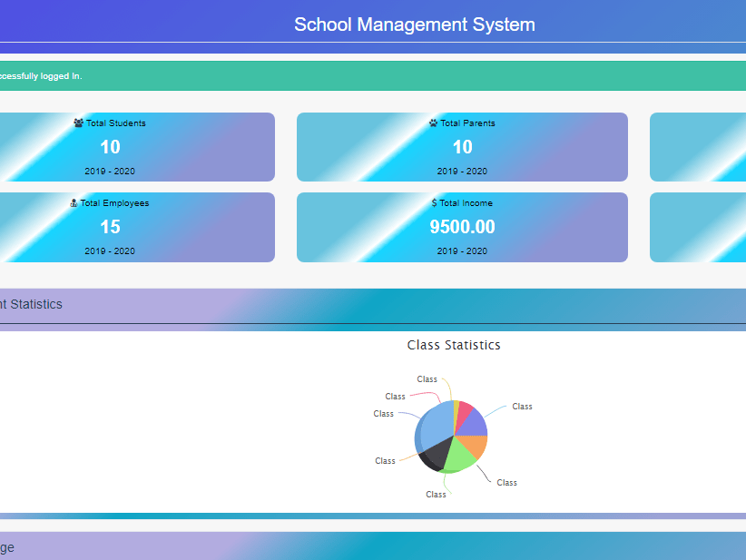
Task: Click the Class label with yellow connector
Action: coord(427,379)
